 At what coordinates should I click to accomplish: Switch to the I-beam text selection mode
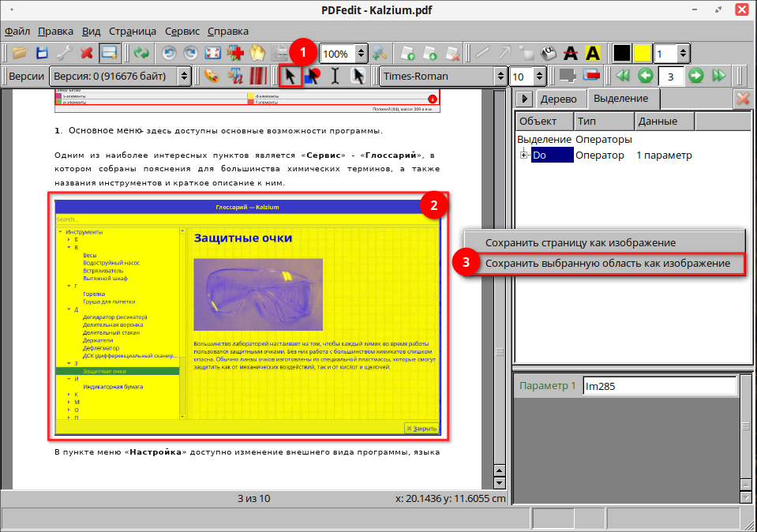point(335,76)
